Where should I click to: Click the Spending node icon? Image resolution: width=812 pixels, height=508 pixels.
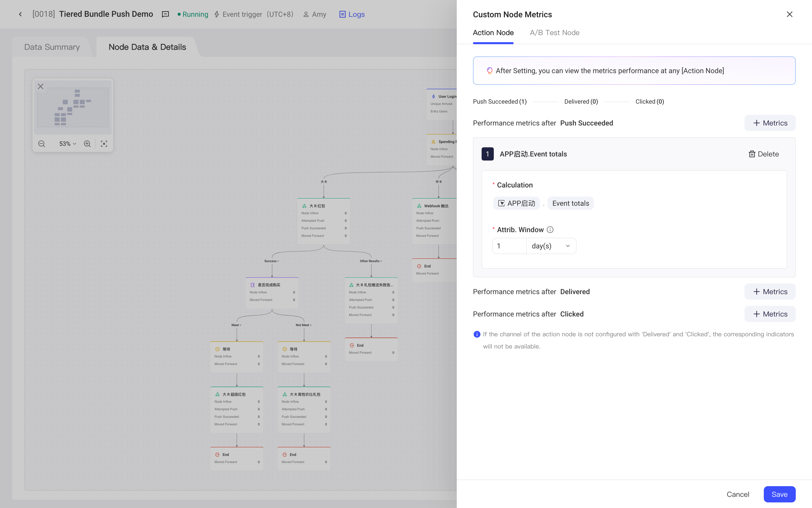point(433,142)
